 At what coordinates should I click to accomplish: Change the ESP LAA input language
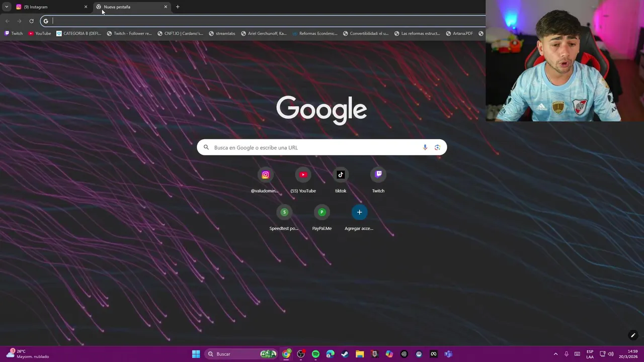click(590, 354)
